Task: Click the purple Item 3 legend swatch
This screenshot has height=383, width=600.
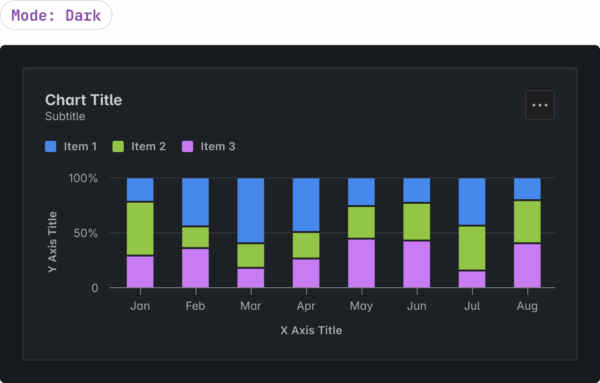Action: point(188,147)
